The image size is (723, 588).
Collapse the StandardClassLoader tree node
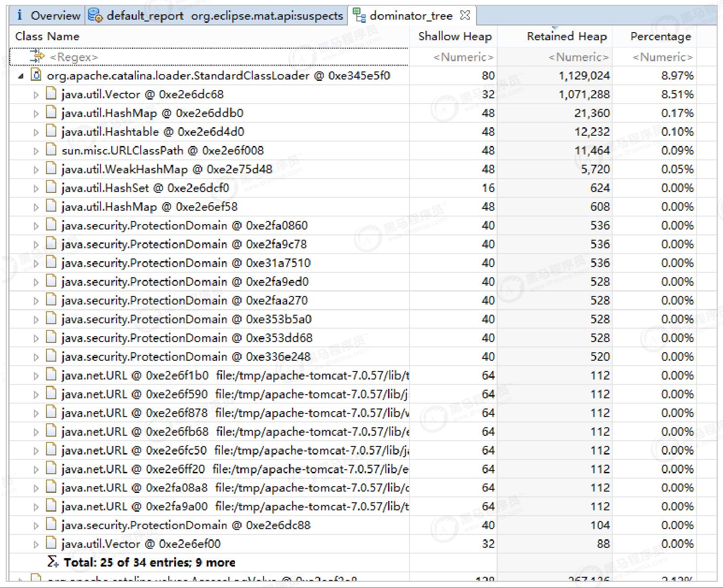[21, 76]
